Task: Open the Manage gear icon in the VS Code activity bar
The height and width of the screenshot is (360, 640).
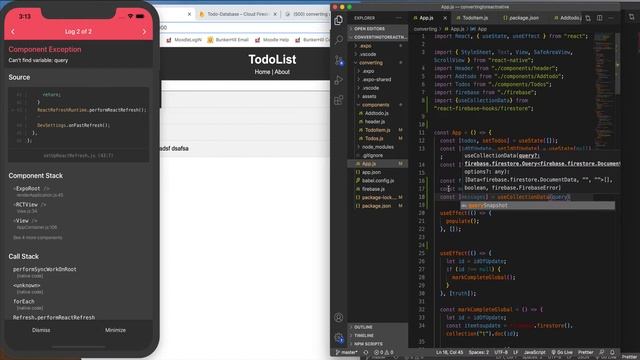Action: (338, 338)
